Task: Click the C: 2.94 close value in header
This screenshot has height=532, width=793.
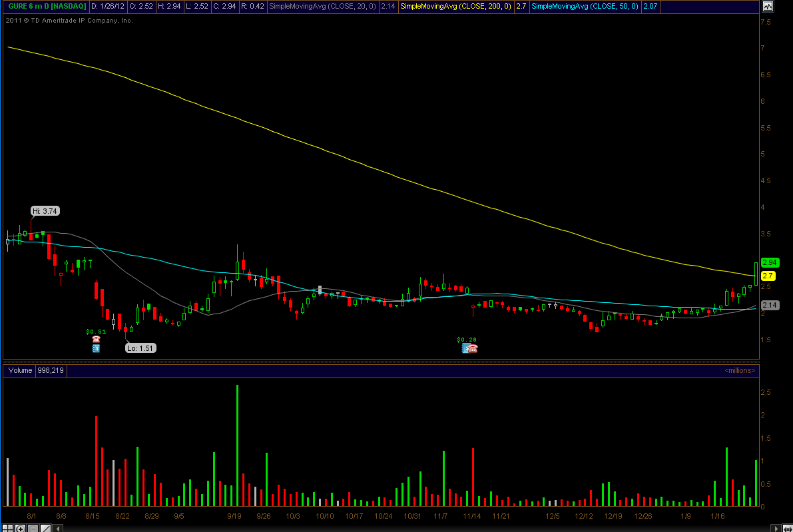Action: point(224,6)
